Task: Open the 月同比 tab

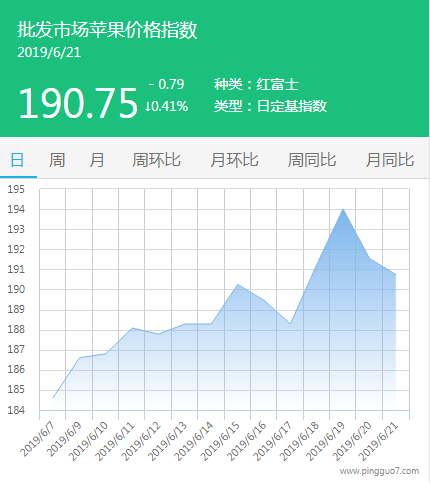Action: [x=390, y=160]
